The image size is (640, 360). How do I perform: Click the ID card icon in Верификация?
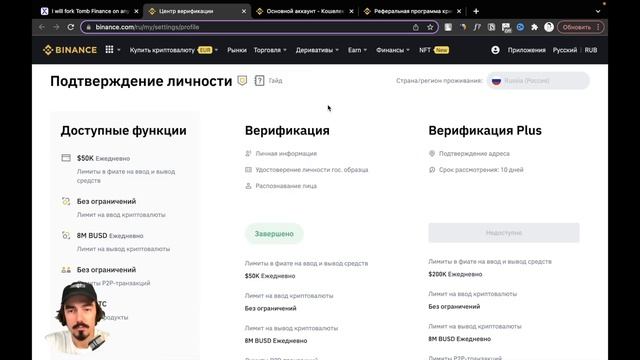pyautogui.click(x=248, y=169)
